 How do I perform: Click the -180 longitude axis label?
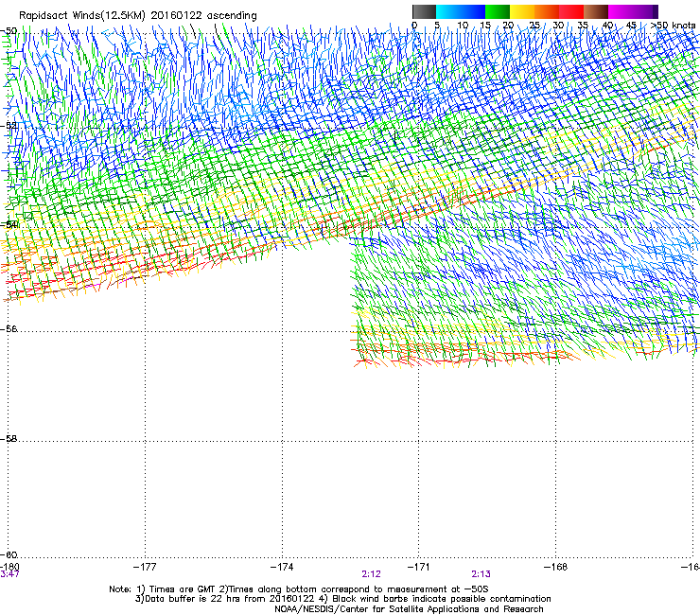[x=9, y=567]
